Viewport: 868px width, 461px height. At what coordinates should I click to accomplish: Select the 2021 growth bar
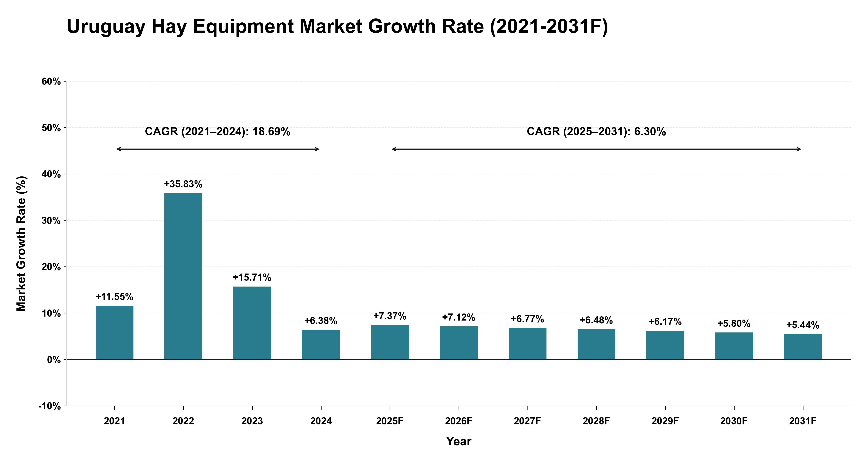click(x=115, y=333)
